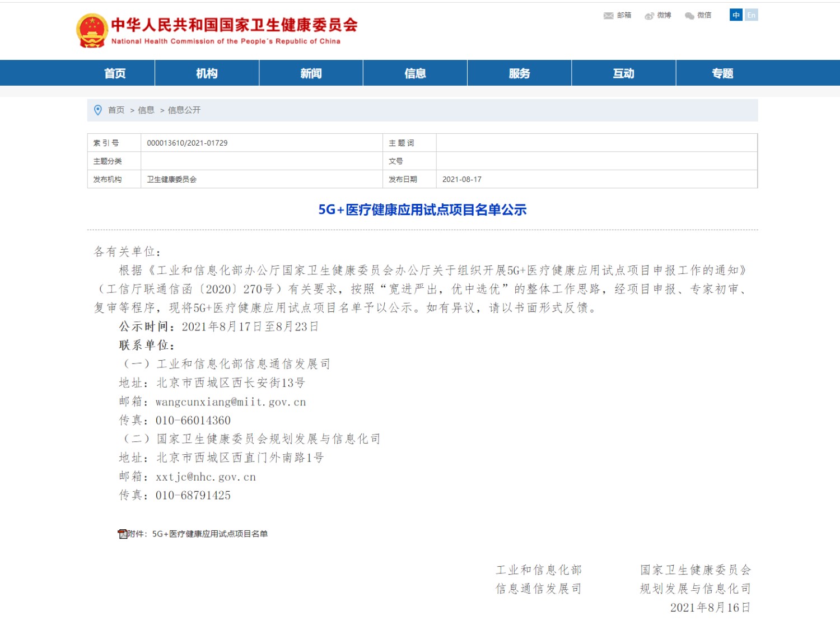
Task: Select 信息 in the blue navigation bar
Action: point(415,73)
